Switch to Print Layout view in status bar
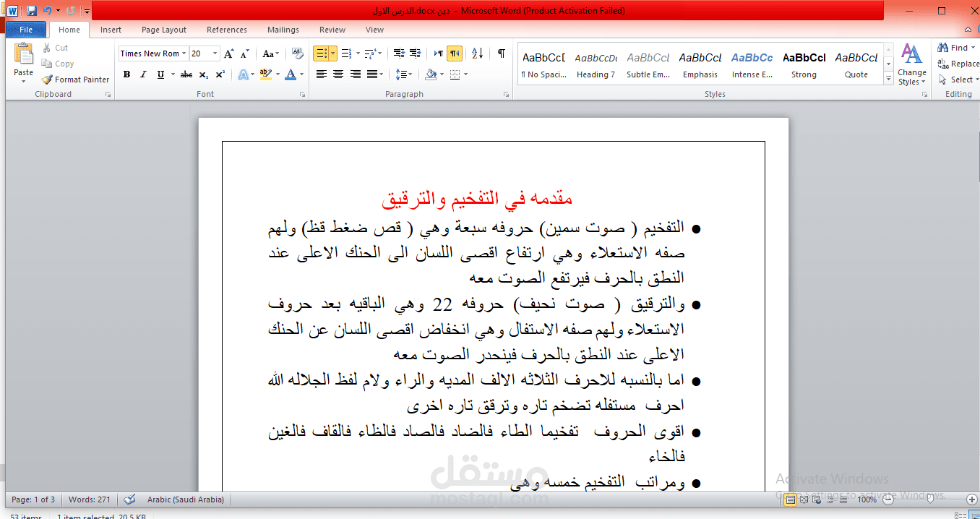Image resolution: width=980 pixels, height=519 pixels. [790, 499]
